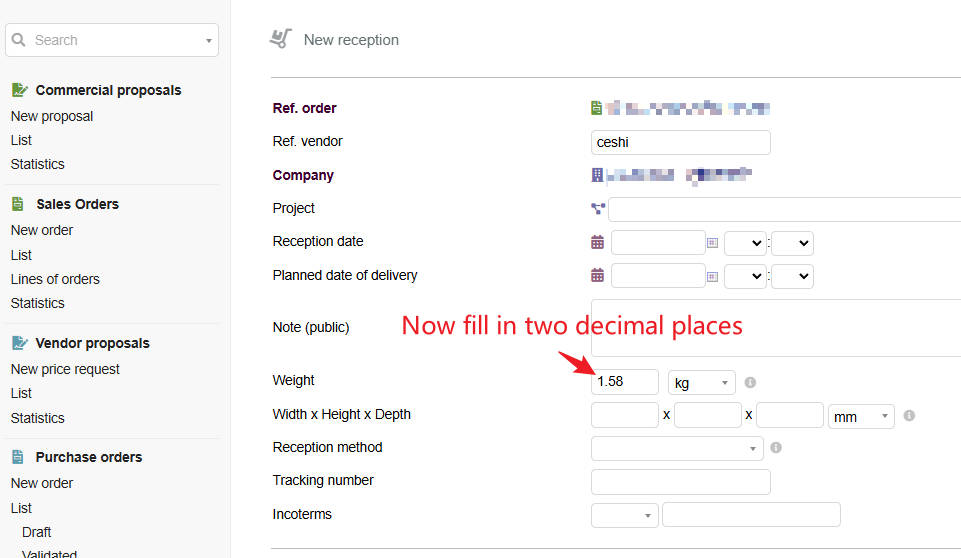Viewport: 961px width, 558px height.
Task: Focus the Weight field containing 1.58
Action: point(624,382)
